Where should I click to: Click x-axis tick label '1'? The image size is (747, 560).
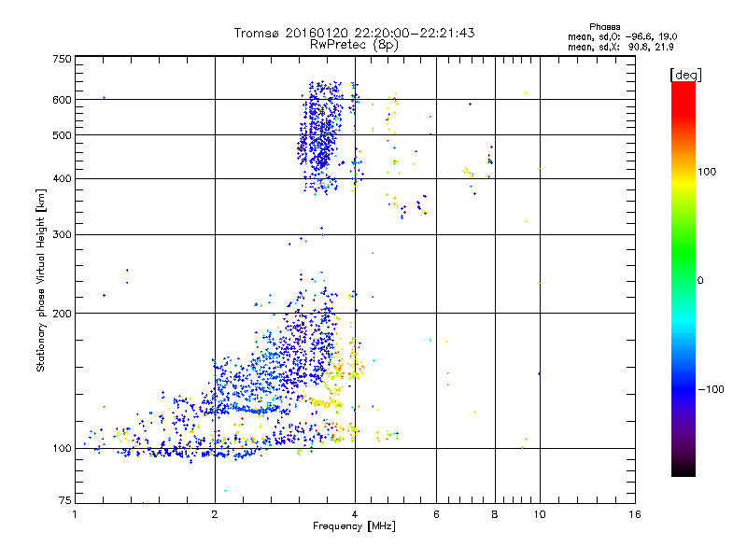tap(75, 514)
